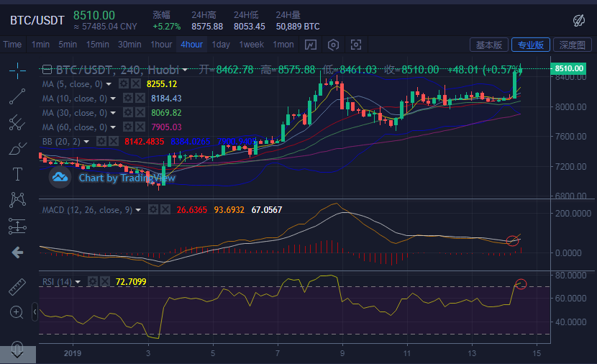Image resolution: width=597 pixels, height=364 pixels.
Task: Remove the RSI (14) indicator
Action: pyautogui.click(x=105, y=282)
